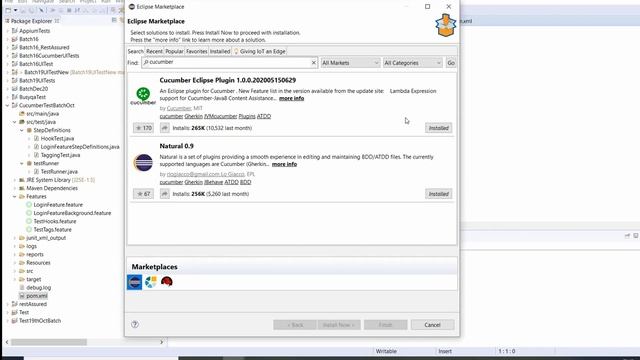
Task: Expand the Maven Dependencies node
Action: 15,188
